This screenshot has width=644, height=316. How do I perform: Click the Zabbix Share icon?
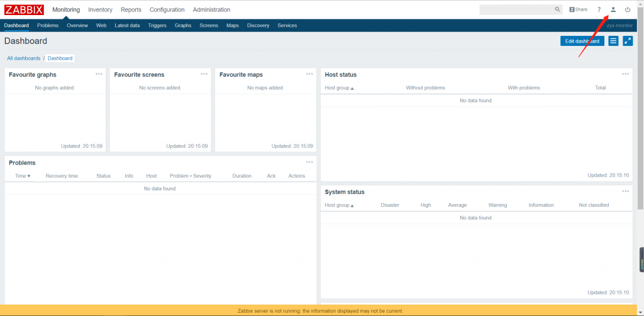point(578,9)
